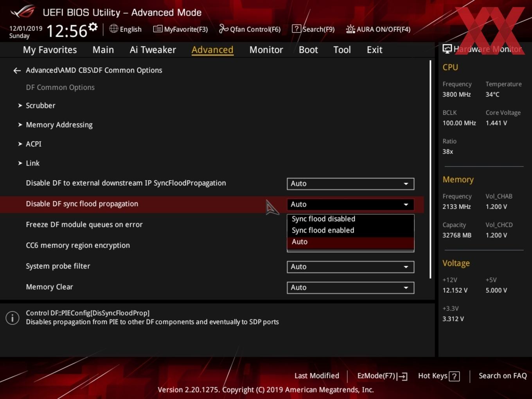Click Ratio 38x value
The height and width of the screenshot is (399, 532).
pos(448,151)
